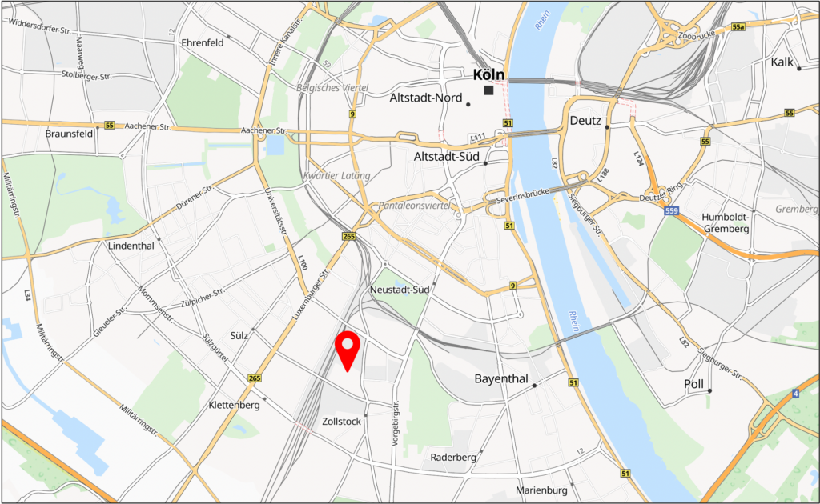Click the Neustadt-Süd label
The image size is (820, 504).
(400, 290)
